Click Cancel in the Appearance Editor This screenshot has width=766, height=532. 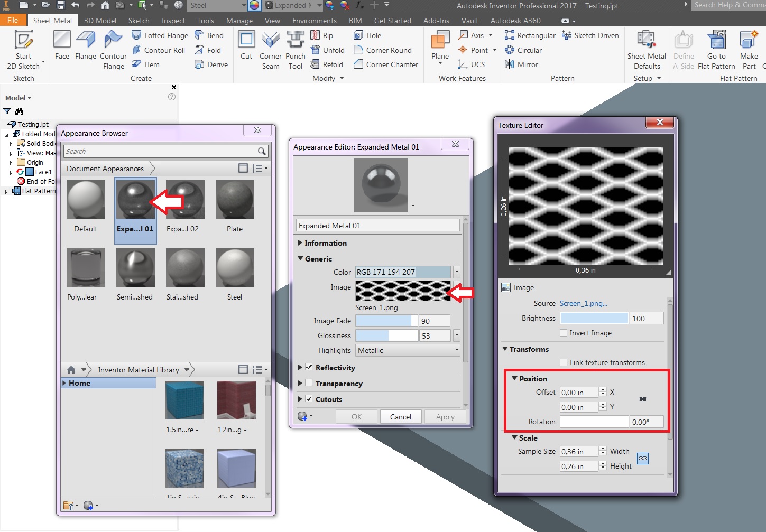(401, 417)
